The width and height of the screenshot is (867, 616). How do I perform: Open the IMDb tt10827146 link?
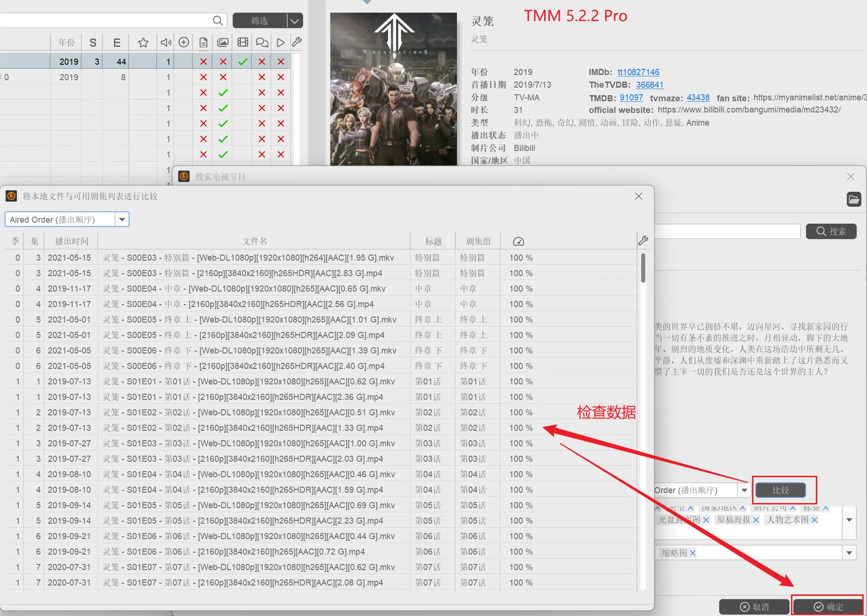[638, 72]
